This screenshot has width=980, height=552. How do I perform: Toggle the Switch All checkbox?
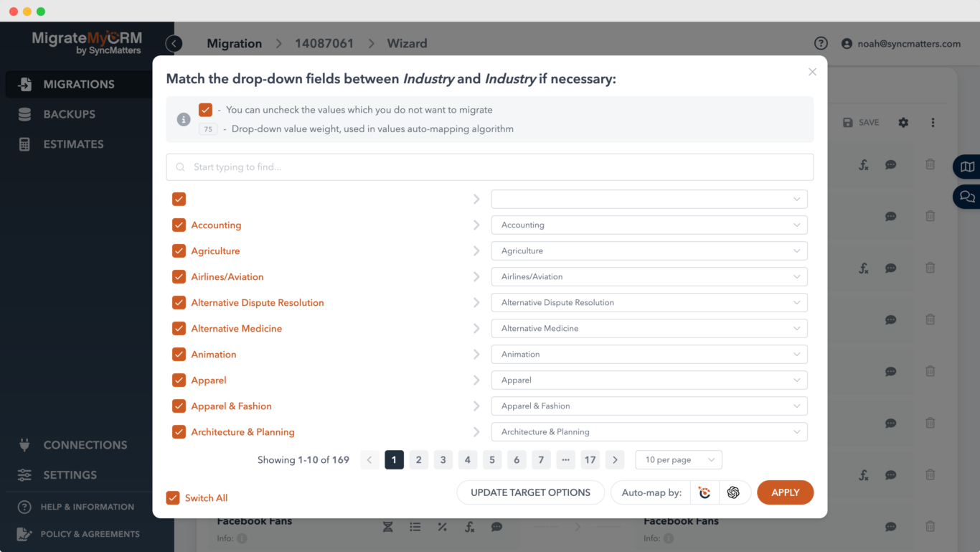point(172,497)
